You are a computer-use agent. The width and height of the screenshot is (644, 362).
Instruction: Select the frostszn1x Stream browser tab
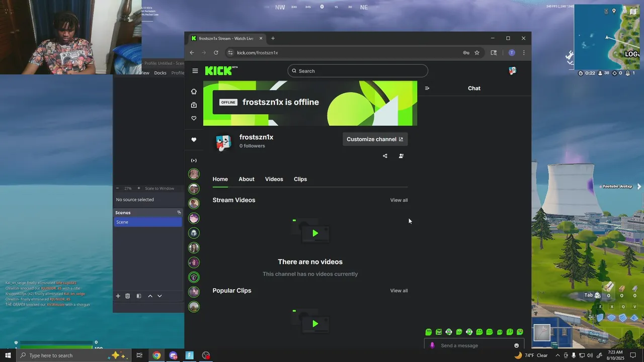[x=226, y=38]
